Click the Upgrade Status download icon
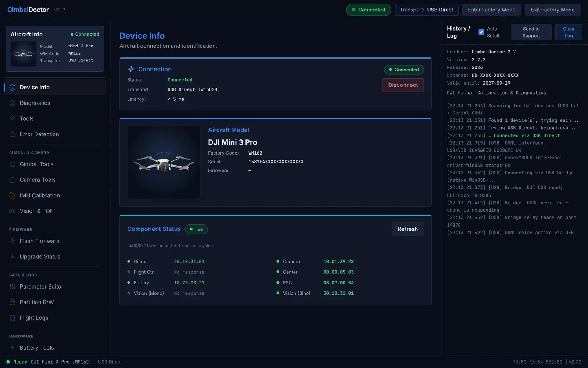Viewport: 588px width, 368px height. tap(12, 257)
